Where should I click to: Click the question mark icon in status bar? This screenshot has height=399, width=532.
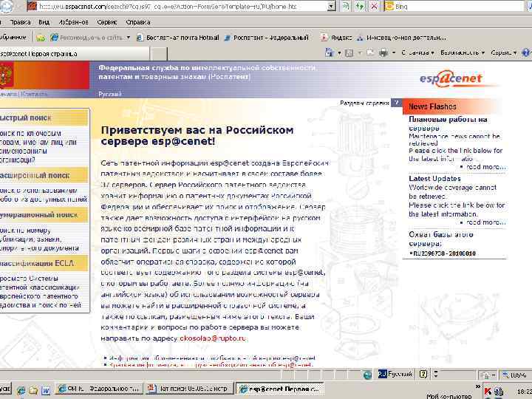[x=423, y=374]
